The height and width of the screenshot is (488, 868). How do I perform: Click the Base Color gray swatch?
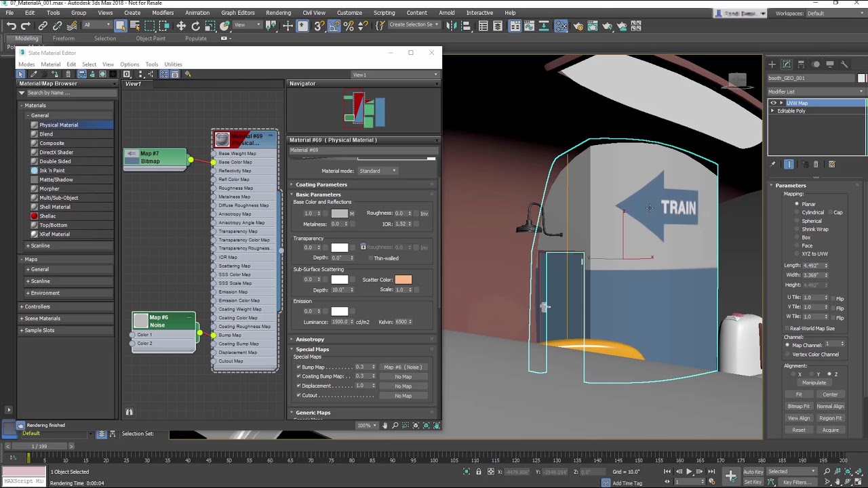click(339, 213)
